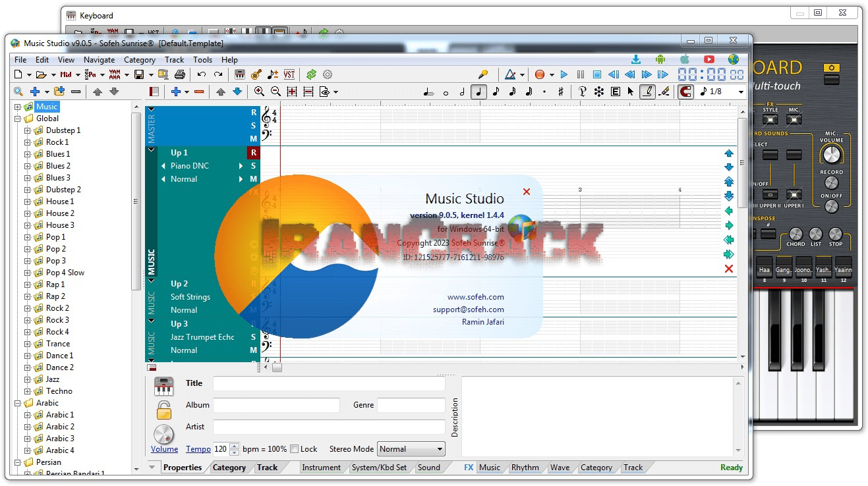Click the zoom in magnifier icon
868x486 pixels.
click(x=260, y=92)
